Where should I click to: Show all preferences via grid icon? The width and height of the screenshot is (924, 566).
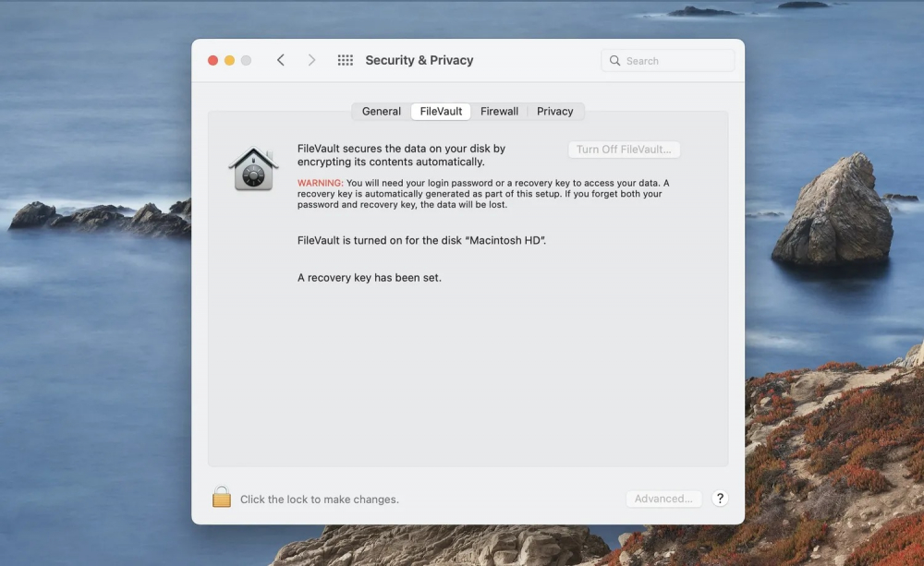(x=345, y=60)
